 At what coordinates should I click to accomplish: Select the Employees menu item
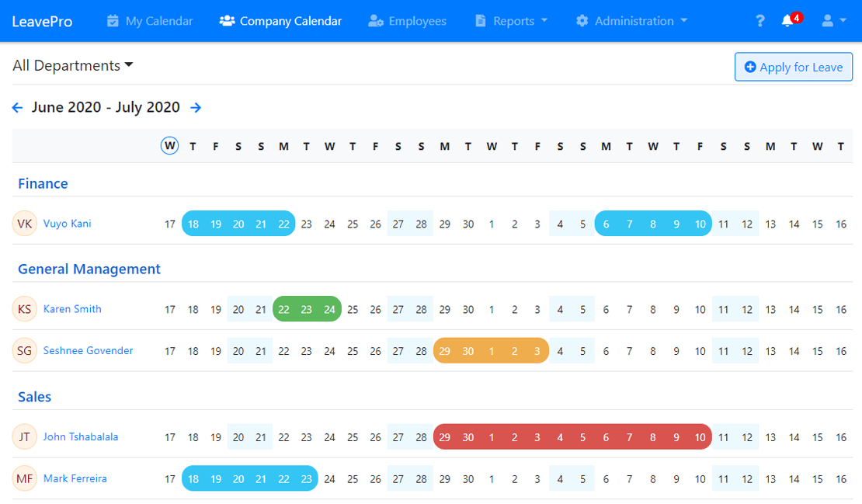407,21
